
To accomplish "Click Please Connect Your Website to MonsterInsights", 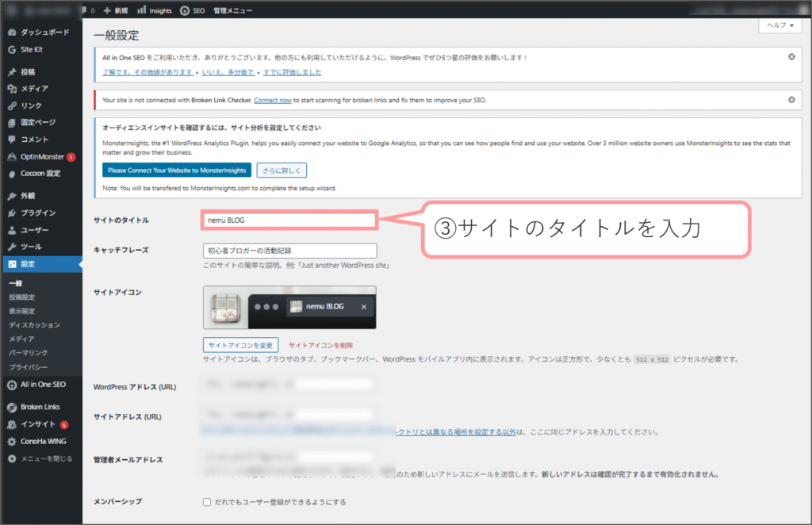I will tap(177, 170).
